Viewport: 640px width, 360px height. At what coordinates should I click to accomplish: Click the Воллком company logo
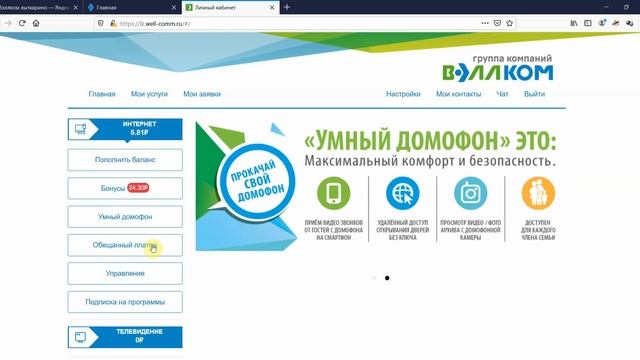pyautogui.click(x=498, y=68)
